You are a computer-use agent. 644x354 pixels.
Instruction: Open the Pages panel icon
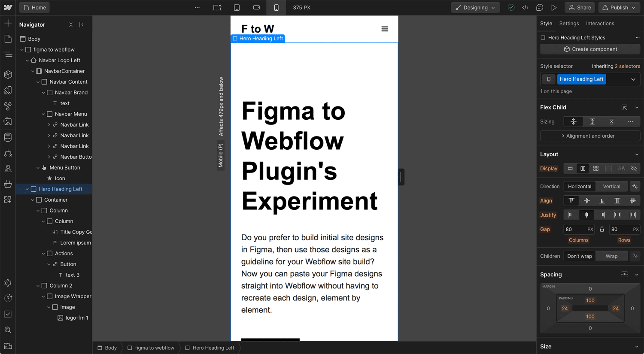point(8,39)
